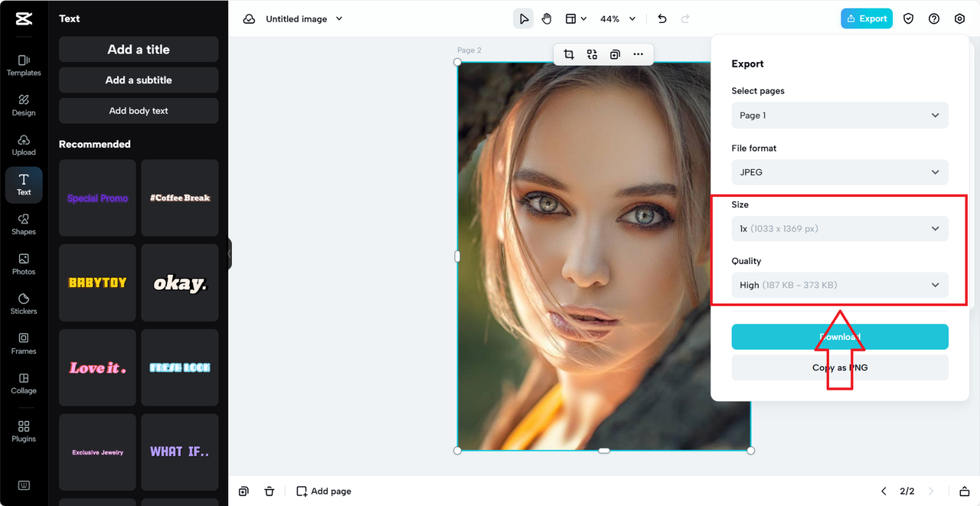Click Add body text button
The image size is (980, 506).
pyautogui.click(x=139, y=111)
